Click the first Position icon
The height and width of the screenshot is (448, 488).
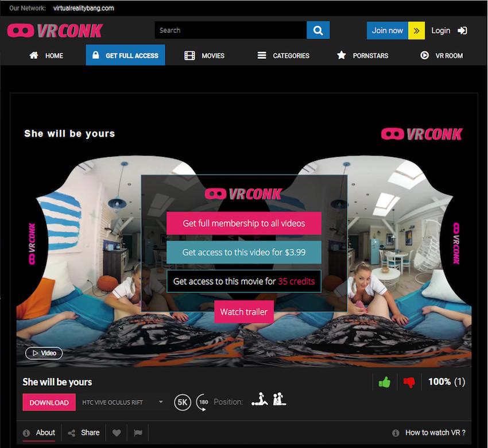[x=260, y=399]
